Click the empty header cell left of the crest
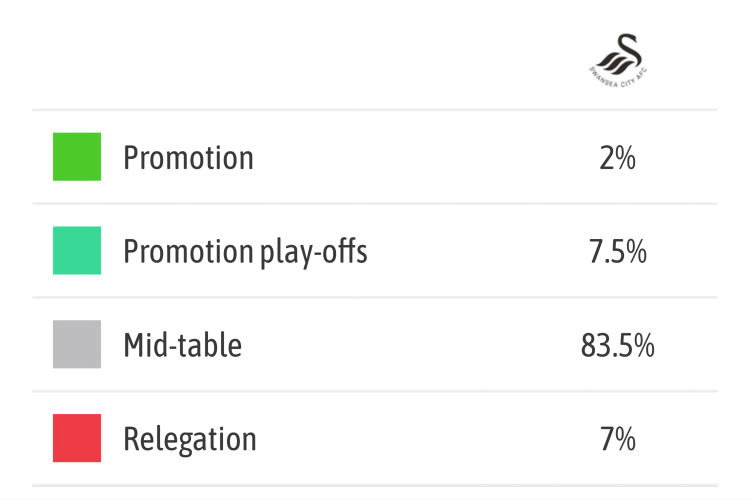The image size is (750, 500). pyautogui.click(x=250, y=55)
